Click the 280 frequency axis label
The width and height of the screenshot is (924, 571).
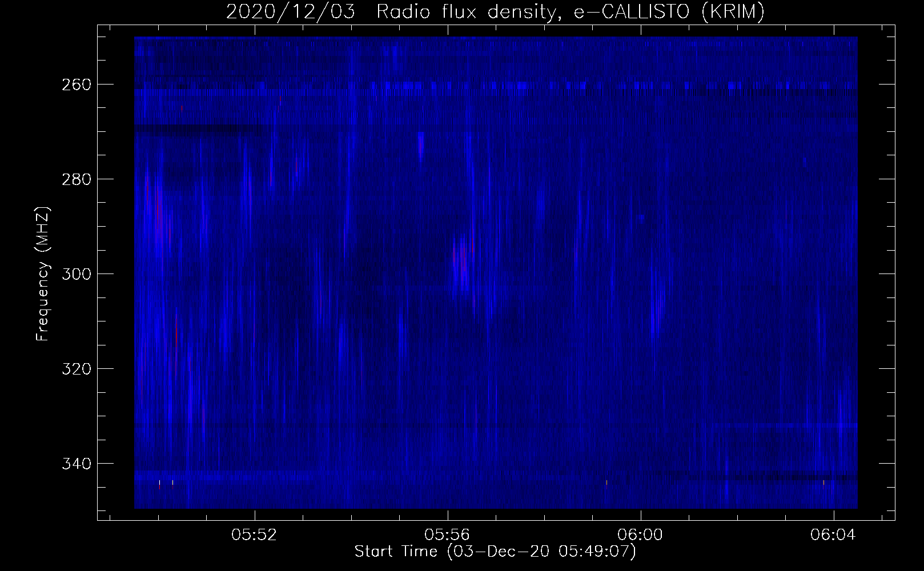[x=76, y=179]
